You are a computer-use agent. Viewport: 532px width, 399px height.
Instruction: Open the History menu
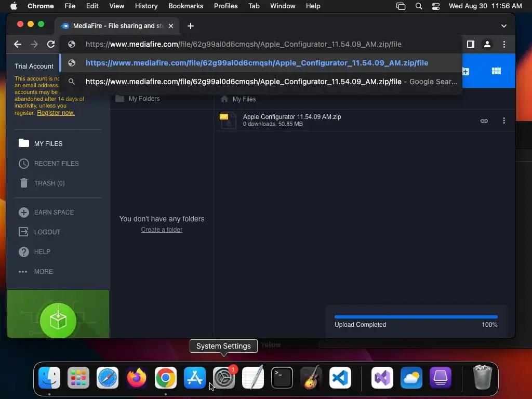146,6
